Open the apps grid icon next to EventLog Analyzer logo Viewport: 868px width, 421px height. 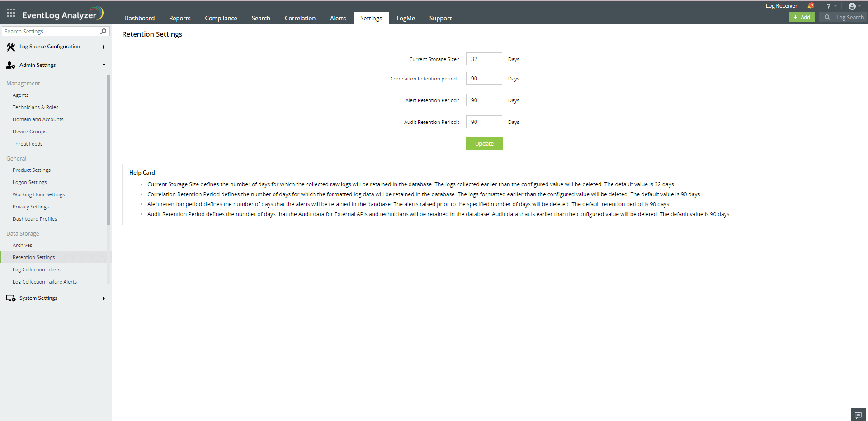tap(10, 13)
